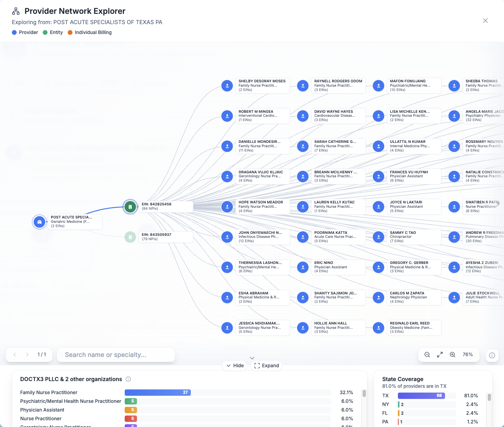The height and width of the screenshot is (427, 504).
Task: Click the Shelby Desoray Moses provider icon
Action: pos(227,85)
